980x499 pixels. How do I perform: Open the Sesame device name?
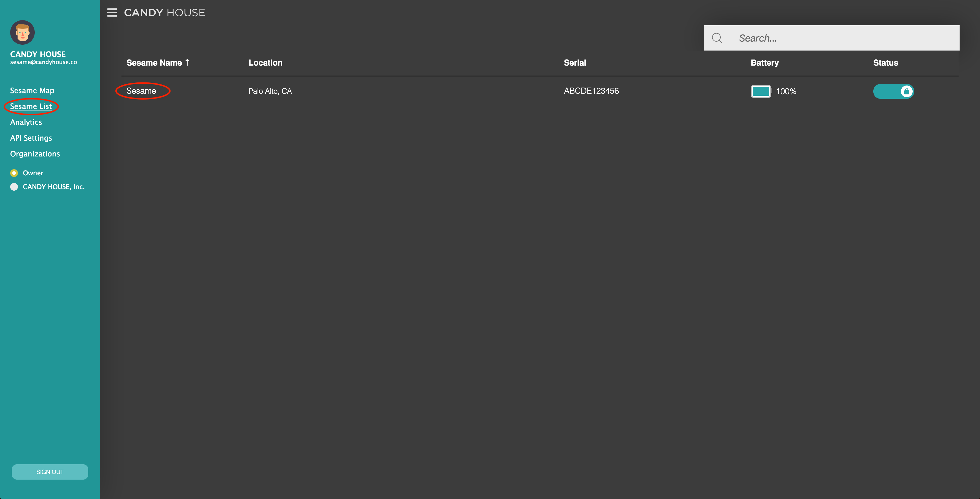(141, 91)
